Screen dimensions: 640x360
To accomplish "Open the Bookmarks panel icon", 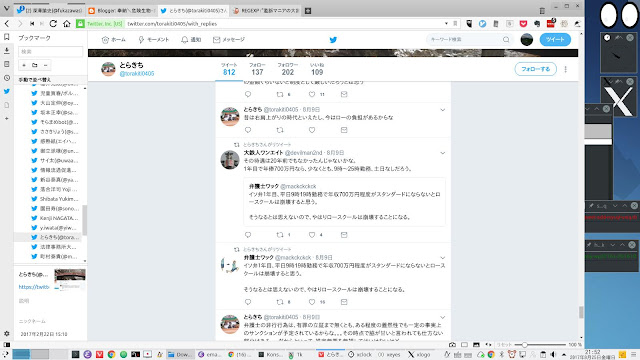I will [x=7, y=37].
